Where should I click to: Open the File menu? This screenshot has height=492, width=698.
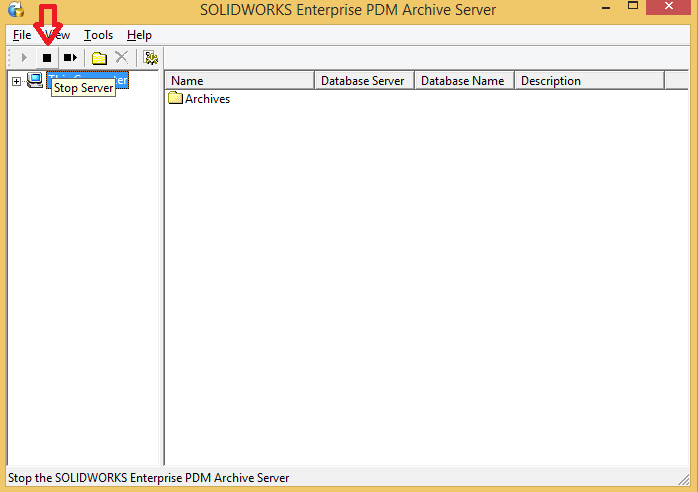(22, 35)
